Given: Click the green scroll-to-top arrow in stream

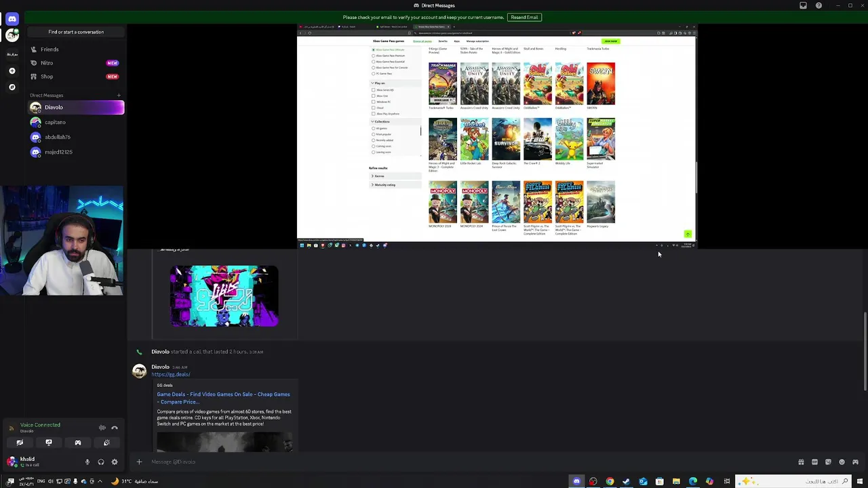Looking at the screenshot, I should (x=688, y=235).
